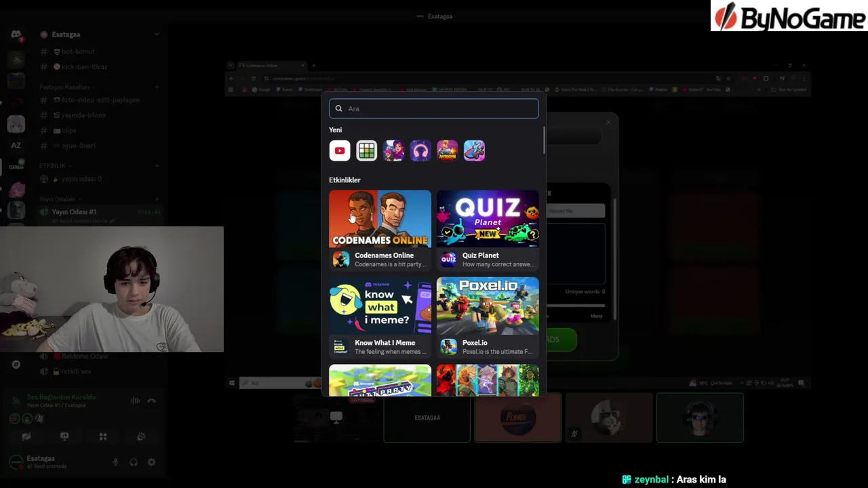The image size is (868, 488).
Task: Add a channel to Paylaşım Kanalları
Action: point(157,87)
